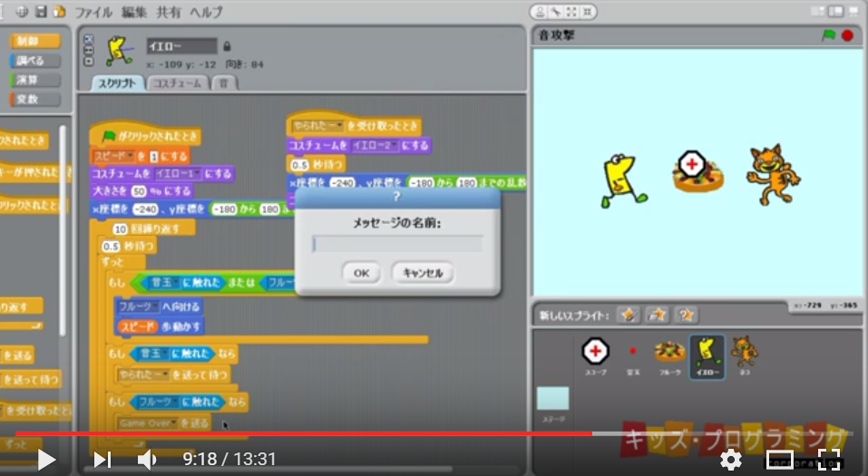Click the choose sprite from file icon
This screenshot has width=868, height=476.
tap(658, 315)
